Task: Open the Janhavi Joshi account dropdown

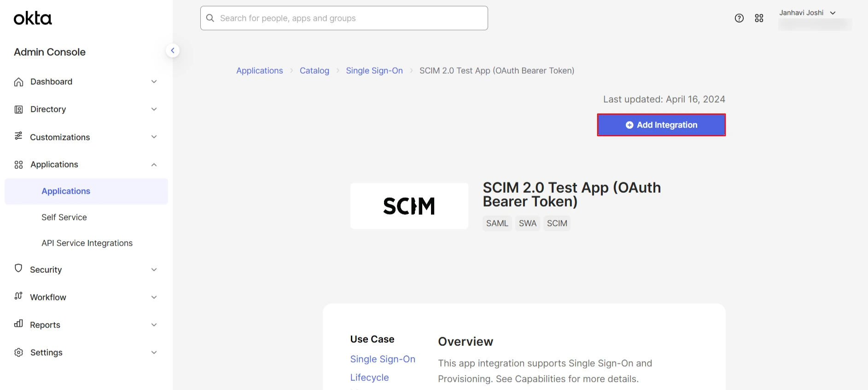Action: [808, 13]
